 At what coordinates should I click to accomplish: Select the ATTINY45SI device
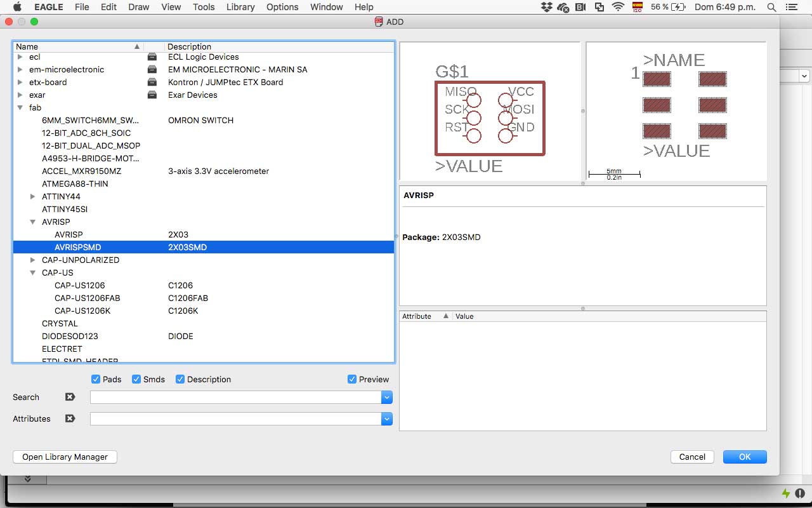pos(204,209)
